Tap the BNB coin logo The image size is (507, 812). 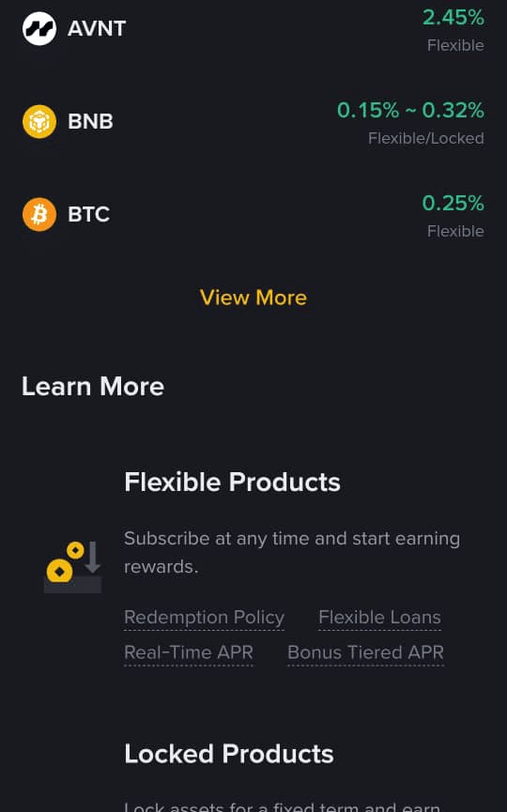pyautogui.click(x=39, y=122)
